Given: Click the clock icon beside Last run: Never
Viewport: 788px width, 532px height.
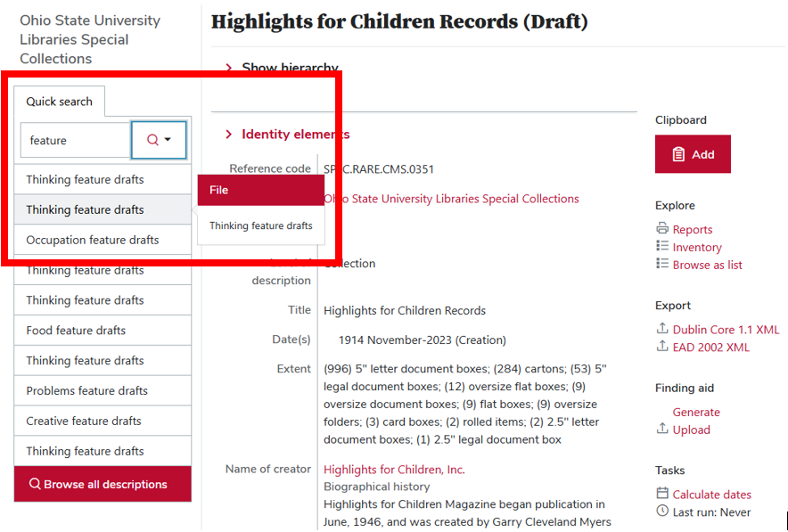Looking at the screenshot, I should pyautogui.click(x=662, y=511).
